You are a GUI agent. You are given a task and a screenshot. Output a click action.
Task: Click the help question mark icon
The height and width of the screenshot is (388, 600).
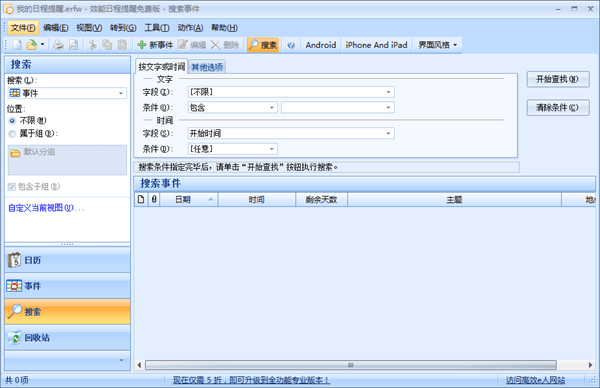[291, 45]
